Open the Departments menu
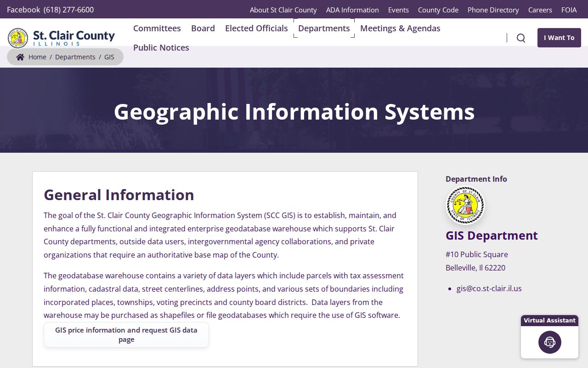This screenshot has width=588, height=368. click(324, 28)
